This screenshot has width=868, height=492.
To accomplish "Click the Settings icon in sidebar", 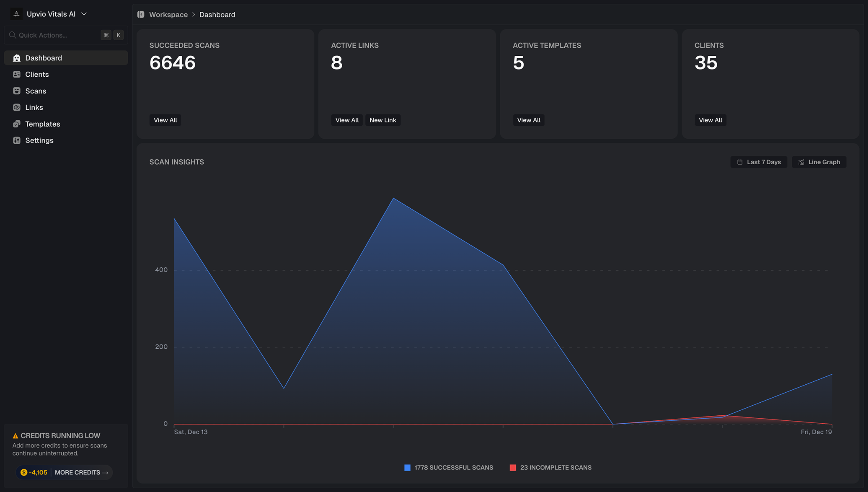I will (x=17, y=140).
